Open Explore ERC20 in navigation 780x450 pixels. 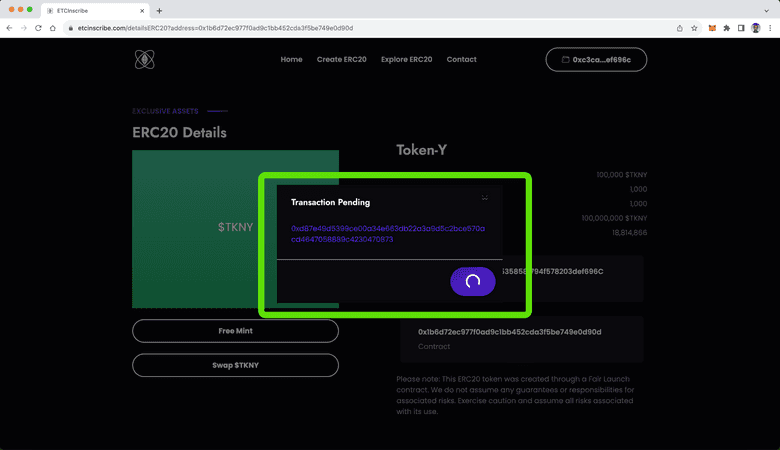(406, 60)
